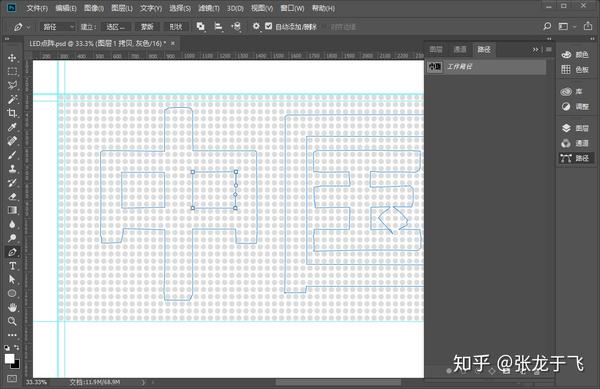Toggle the 自动添加/删除 checkbox
The height and width of the screenshot is (389, 600).
[269, 26]
